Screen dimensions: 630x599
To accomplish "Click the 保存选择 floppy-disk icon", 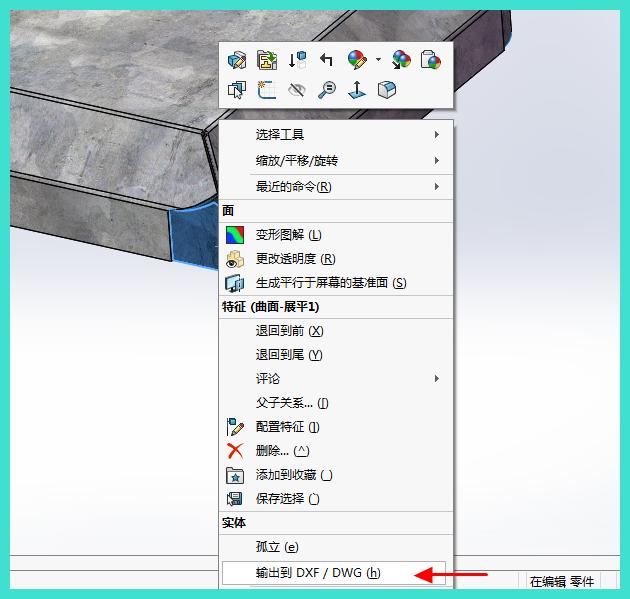I will coord(235,499).
